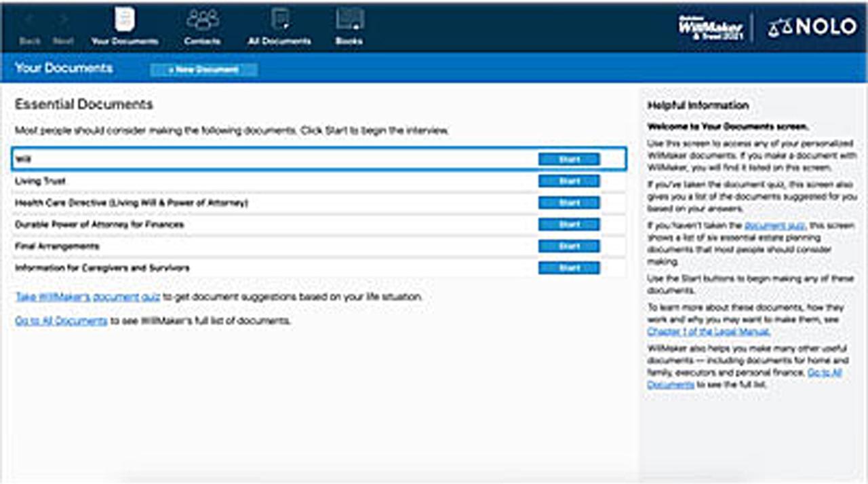
Task: Open document quiz link in Helpful Information
Action: click(x=774, y=225)
